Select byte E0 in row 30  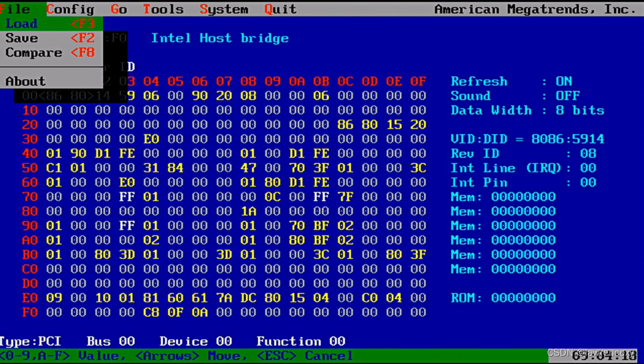(151, 139)
